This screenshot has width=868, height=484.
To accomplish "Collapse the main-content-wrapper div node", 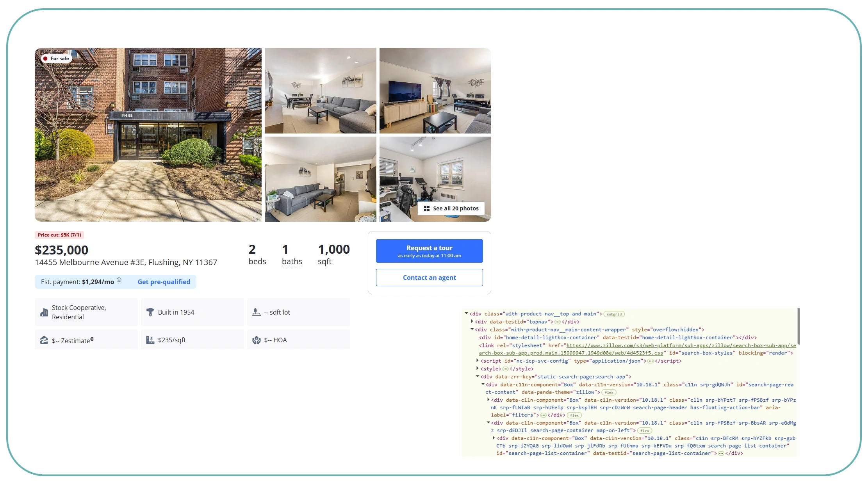I will (472, 329).
